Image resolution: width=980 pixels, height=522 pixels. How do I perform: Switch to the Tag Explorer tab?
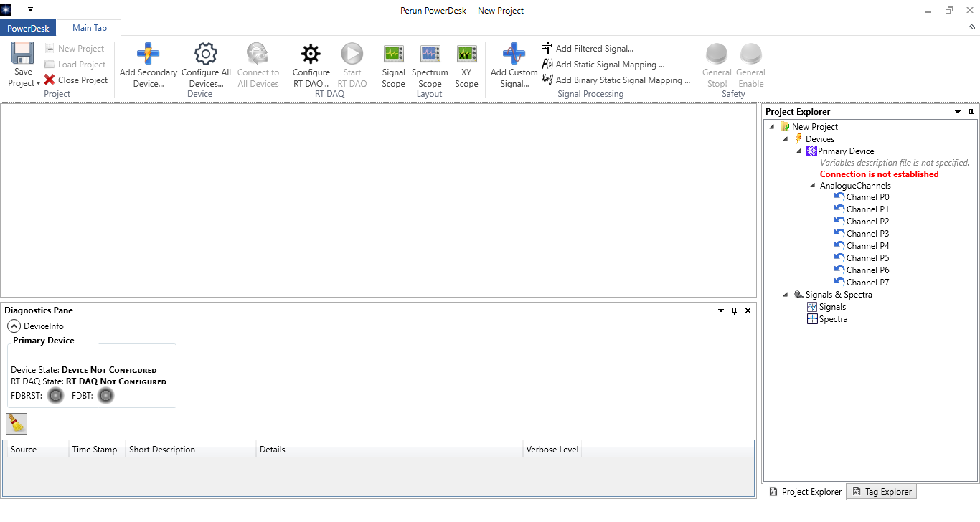point(882,492)
